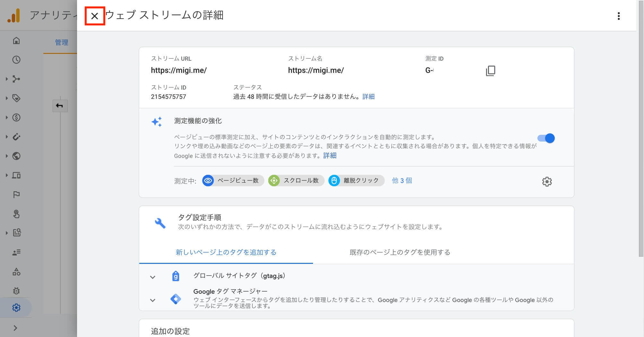
Task: Open the DebugView bug icon in sidebar
Action: [x=16, y=291]
